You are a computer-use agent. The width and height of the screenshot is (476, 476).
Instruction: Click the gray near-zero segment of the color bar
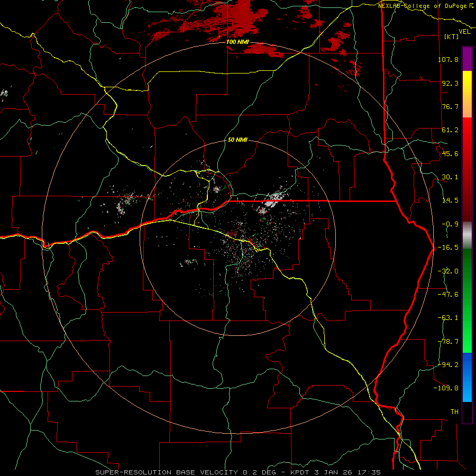467,235
